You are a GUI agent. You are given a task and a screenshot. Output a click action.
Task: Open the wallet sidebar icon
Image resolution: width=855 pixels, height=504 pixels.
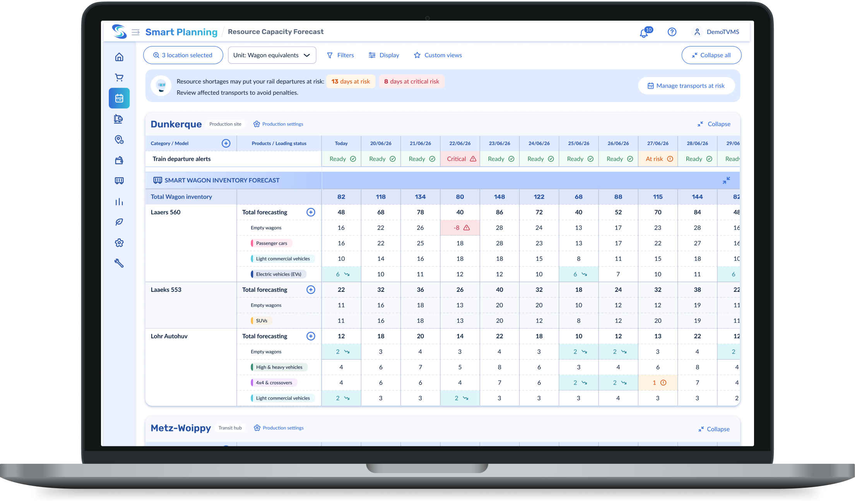119,160
